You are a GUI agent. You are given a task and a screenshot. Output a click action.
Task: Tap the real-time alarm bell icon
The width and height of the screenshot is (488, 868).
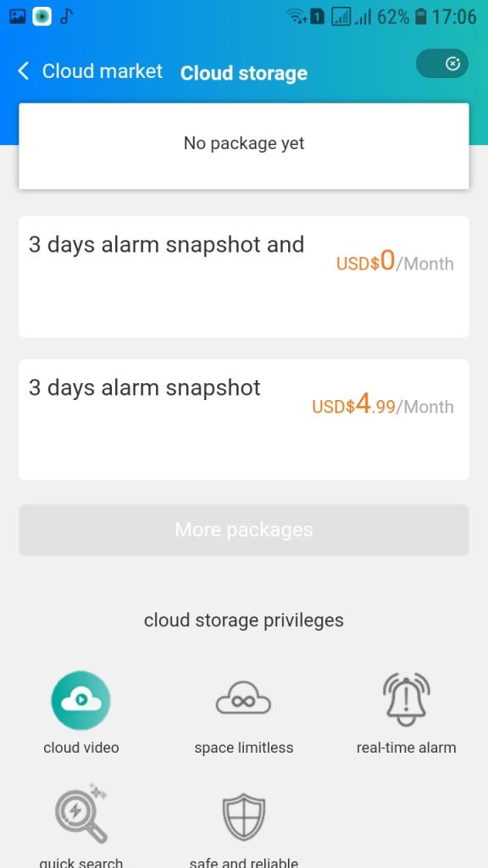click(407, 699)
